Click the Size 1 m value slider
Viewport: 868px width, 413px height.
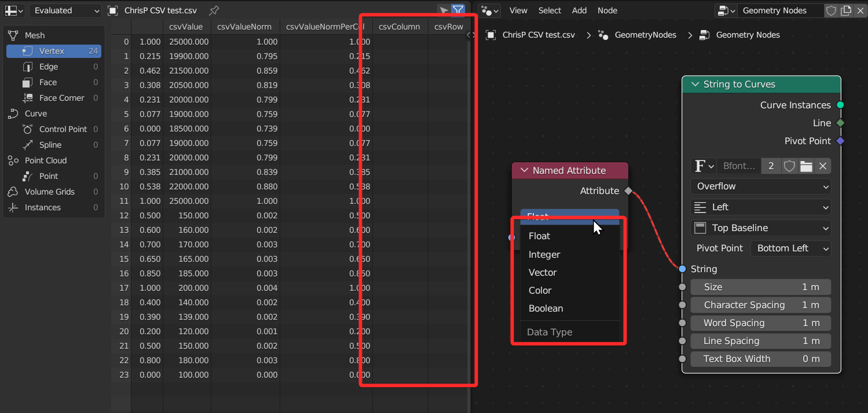(x=761, y=287)
